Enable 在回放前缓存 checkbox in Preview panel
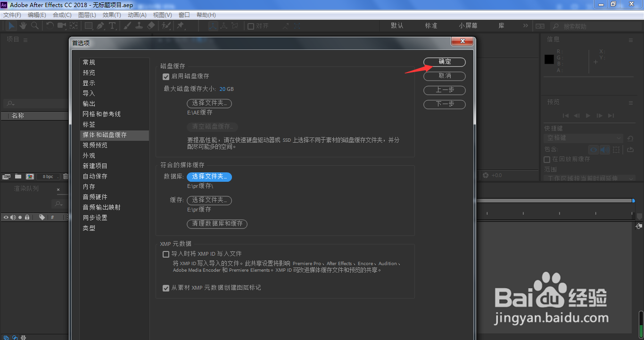Screen dimensions: 644x340 [547, 160]
